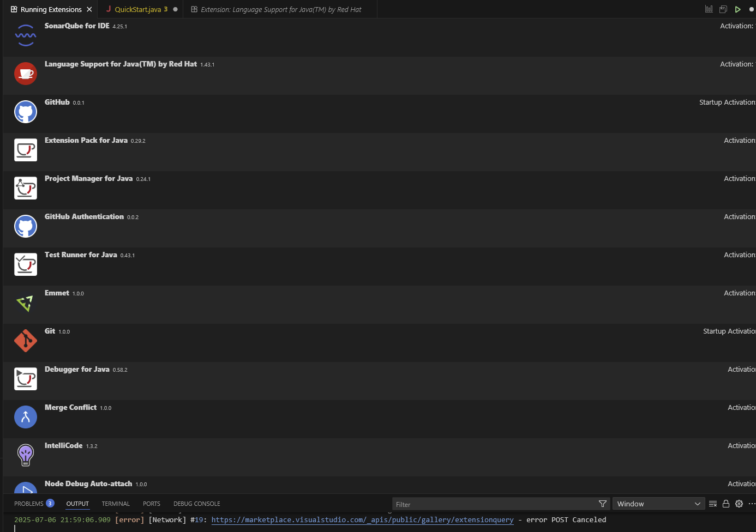Click the Merge Conflict extension icon

tap(26, 417)
